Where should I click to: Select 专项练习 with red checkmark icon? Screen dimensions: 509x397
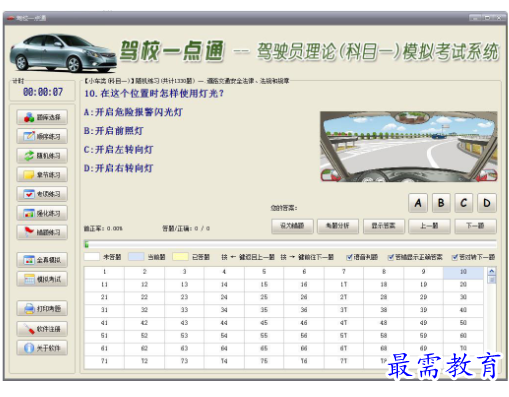click(x=42, y=194)
